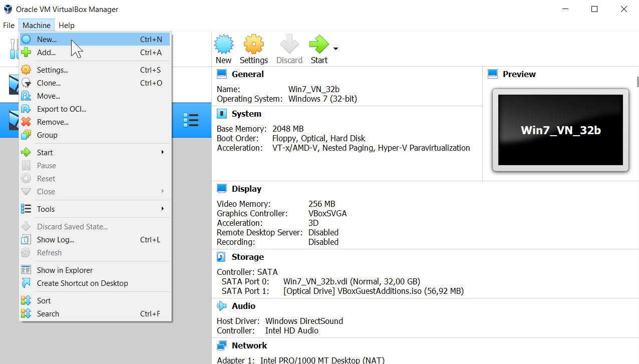Choose Add... in the Machine menu
The width and height of the screenshot is (639, 364).
(95, 52)
